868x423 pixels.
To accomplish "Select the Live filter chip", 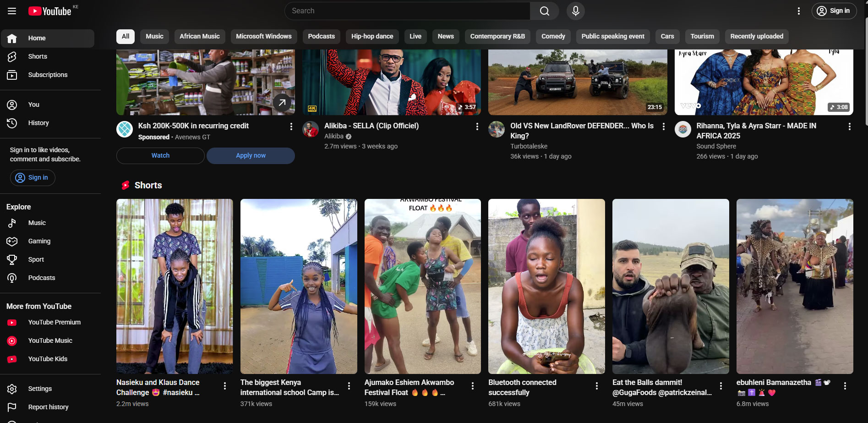I will pos(415,36).
